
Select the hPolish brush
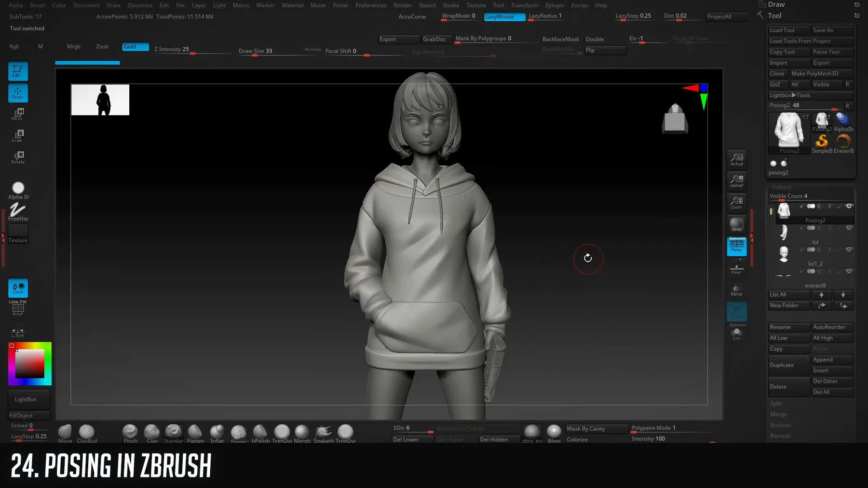260,434
